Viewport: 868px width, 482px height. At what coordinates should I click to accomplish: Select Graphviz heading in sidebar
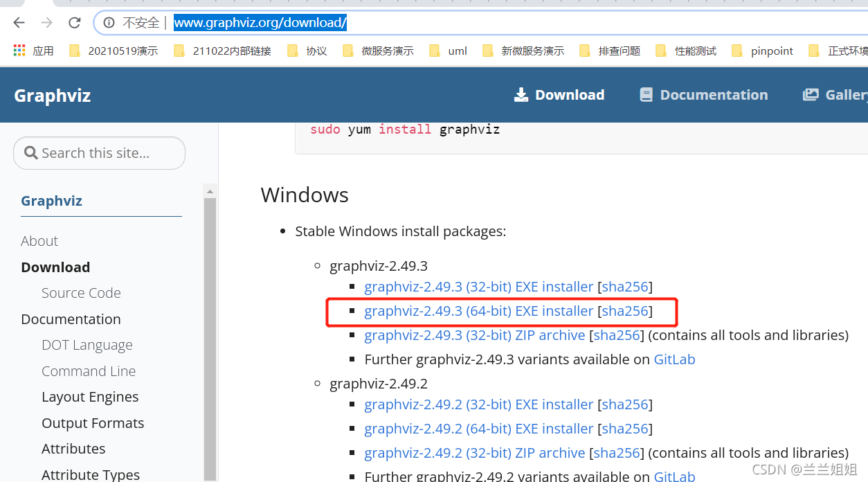51,201
